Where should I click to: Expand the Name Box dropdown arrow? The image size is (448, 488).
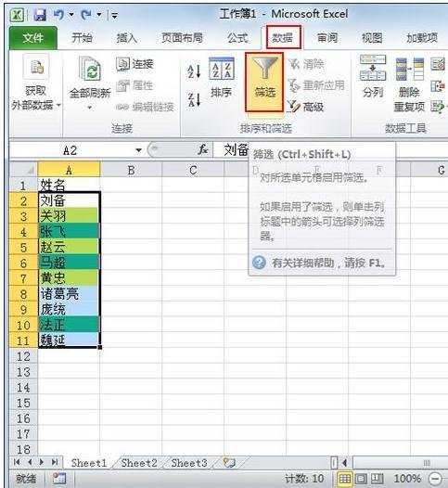click(139, 150)
